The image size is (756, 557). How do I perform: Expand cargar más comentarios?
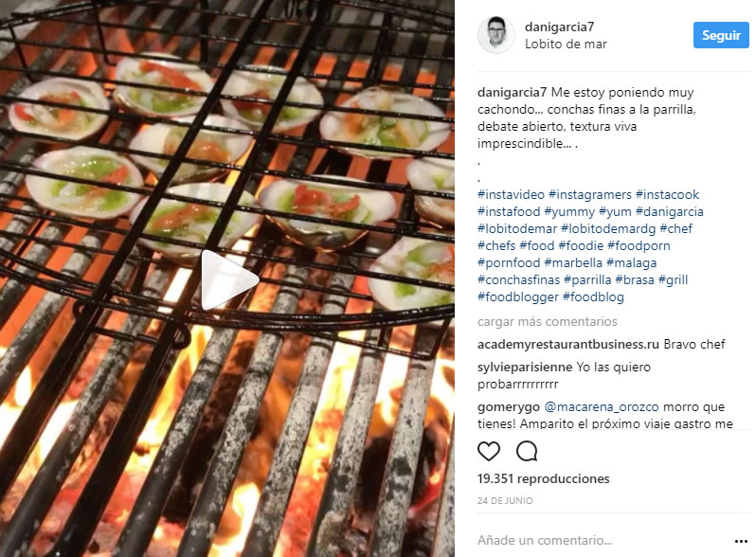pos(548,322)
